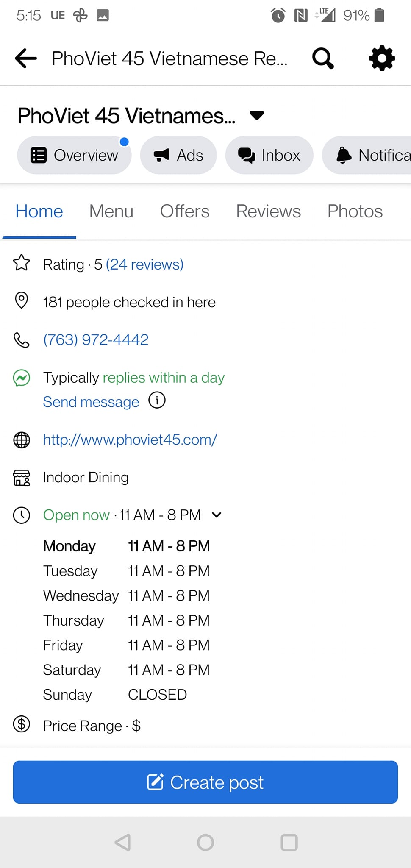Switch to the Photos tab
Screen dimensions: 411x868
point(355,211)
